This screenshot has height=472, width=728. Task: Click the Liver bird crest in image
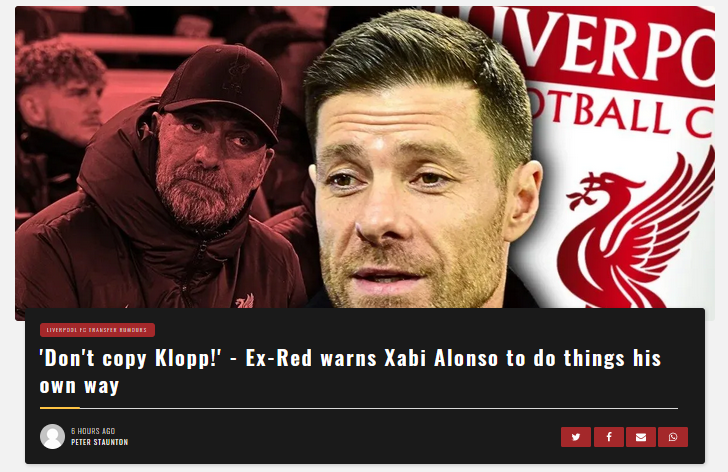pos(638,234)
